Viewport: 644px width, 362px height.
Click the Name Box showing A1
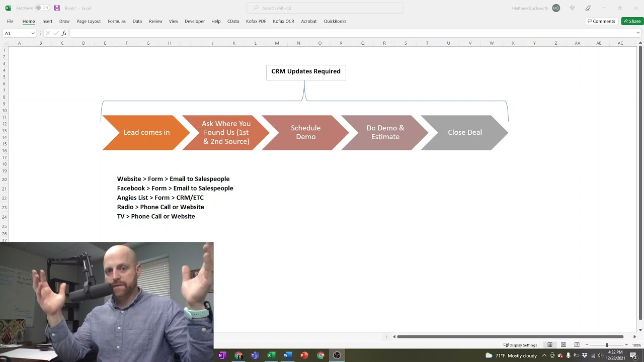[17, 33]
